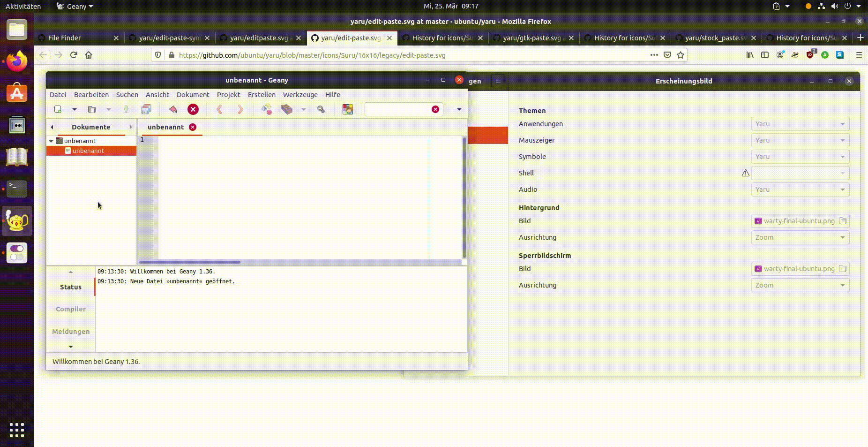Navigate forward with the orange right chevron icon
This screenshot has height=447, width=868.
[x=240, y=109]
